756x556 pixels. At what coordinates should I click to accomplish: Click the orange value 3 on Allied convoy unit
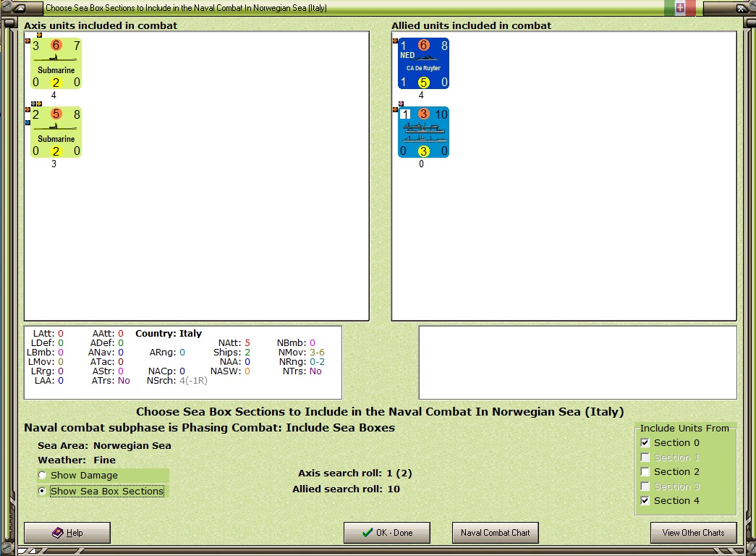click(423, 114)
